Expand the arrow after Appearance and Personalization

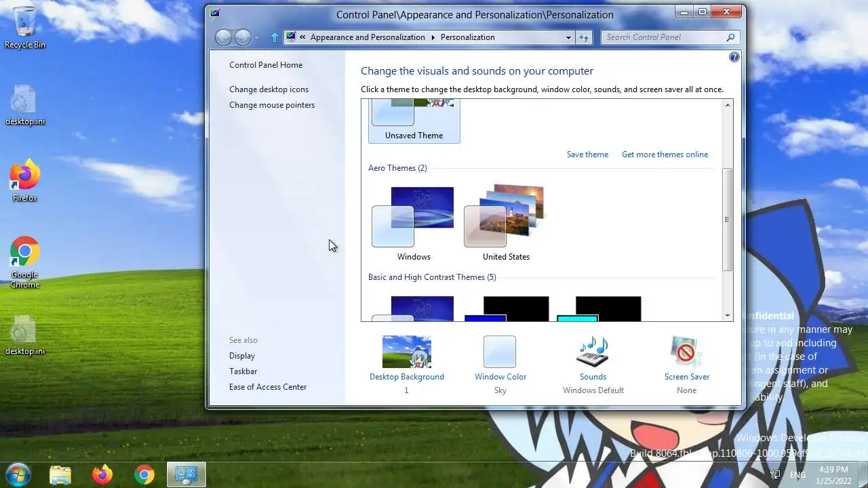pyautogui.click(x=433, y=37)
